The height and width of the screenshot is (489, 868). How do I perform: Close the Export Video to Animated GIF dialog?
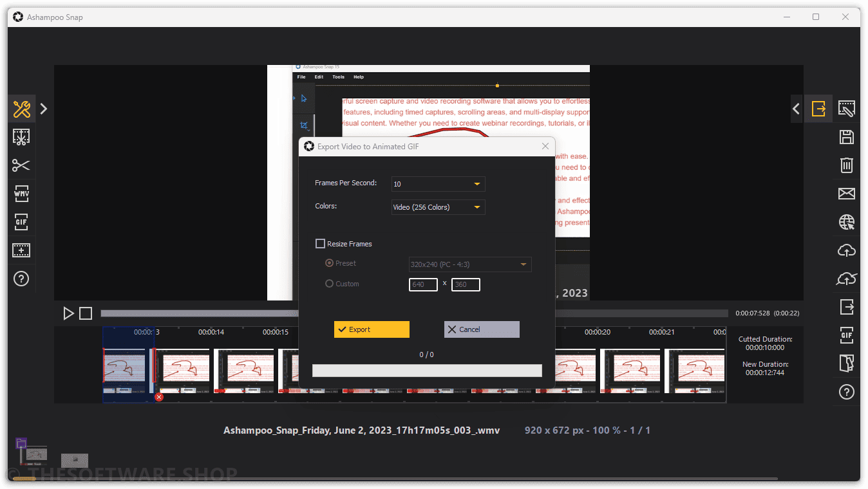(545, 146)
